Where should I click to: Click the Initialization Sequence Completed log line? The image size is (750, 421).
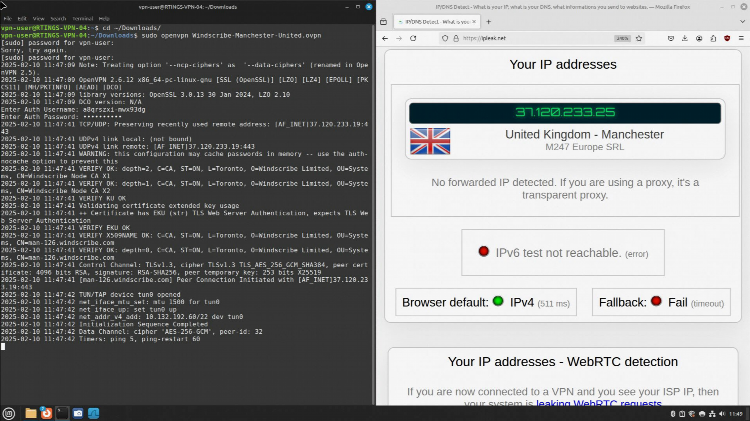click(x=104, y=324)
